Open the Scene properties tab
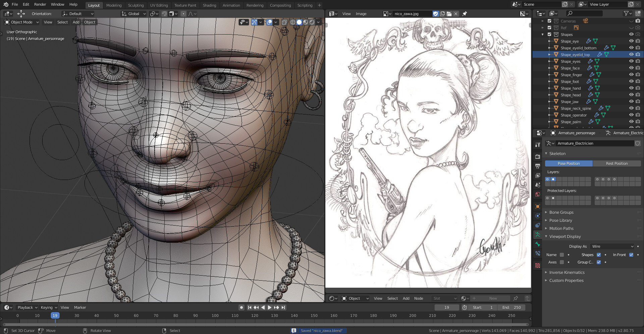Image resolution: width=644 pixels, height=334 pixels. point(538,185)
